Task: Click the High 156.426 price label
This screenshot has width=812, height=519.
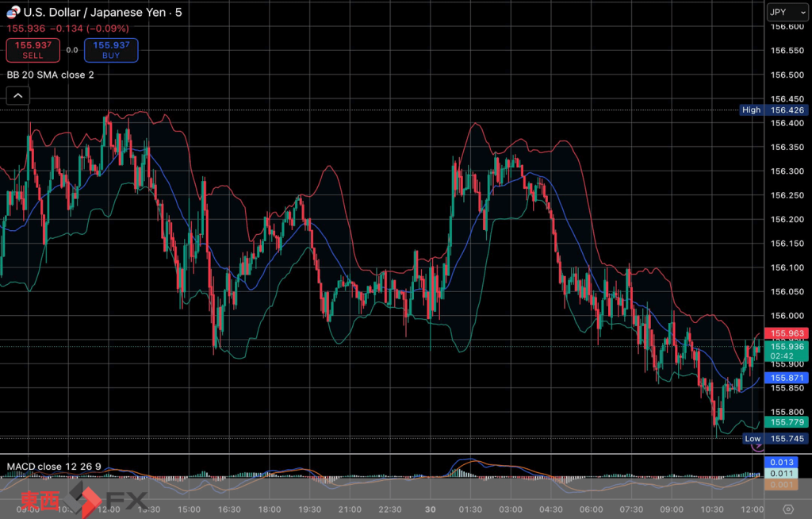Action: click(774, 110)
